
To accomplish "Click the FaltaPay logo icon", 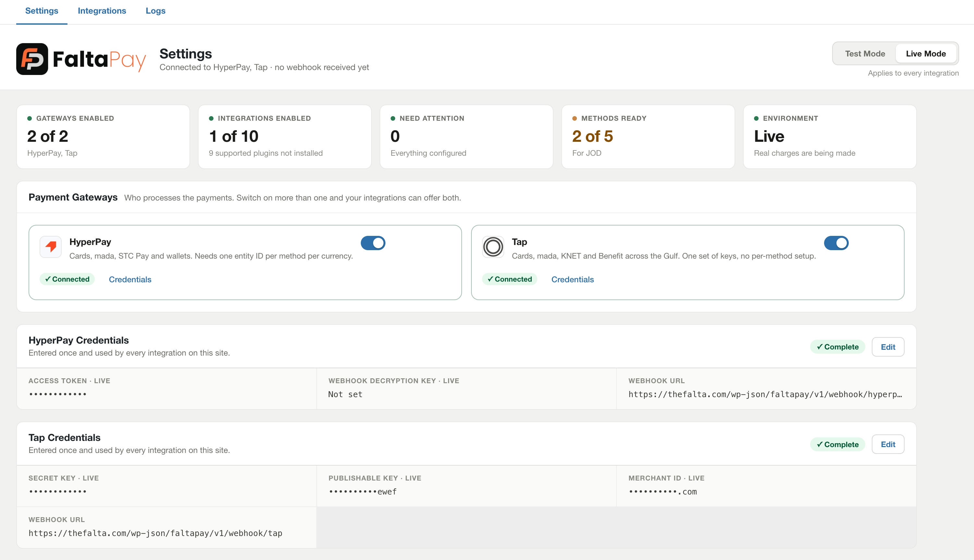I will (32, 59).
